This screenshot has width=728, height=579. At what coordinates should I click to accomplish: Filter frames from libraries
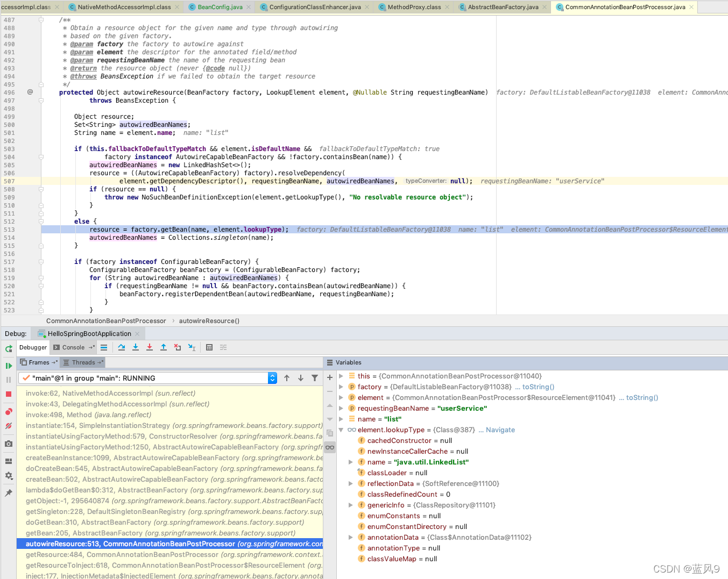[x=315, y=378]
